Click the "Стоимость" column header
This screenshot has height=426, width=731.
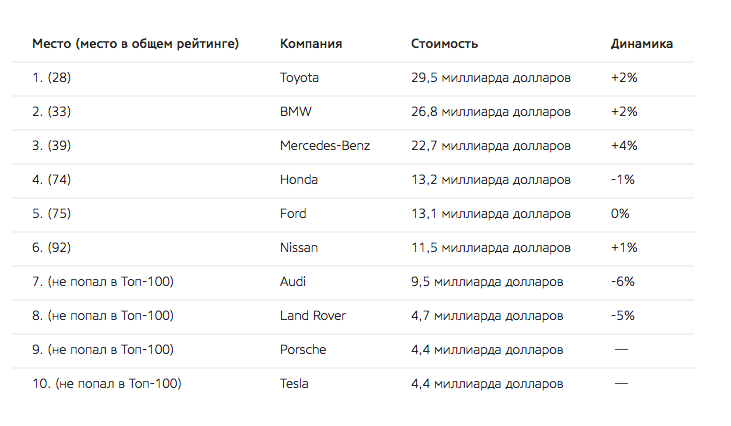point(444,44)
